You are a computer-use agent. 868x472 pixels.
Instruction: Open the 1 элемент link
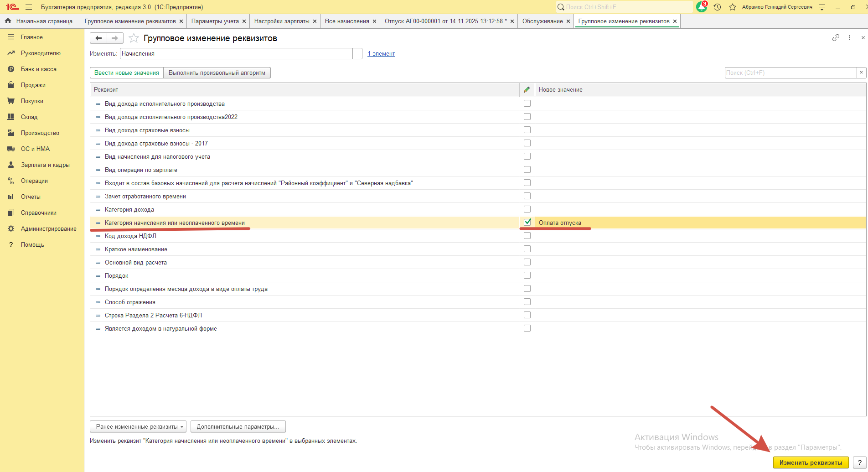[381, 54]
